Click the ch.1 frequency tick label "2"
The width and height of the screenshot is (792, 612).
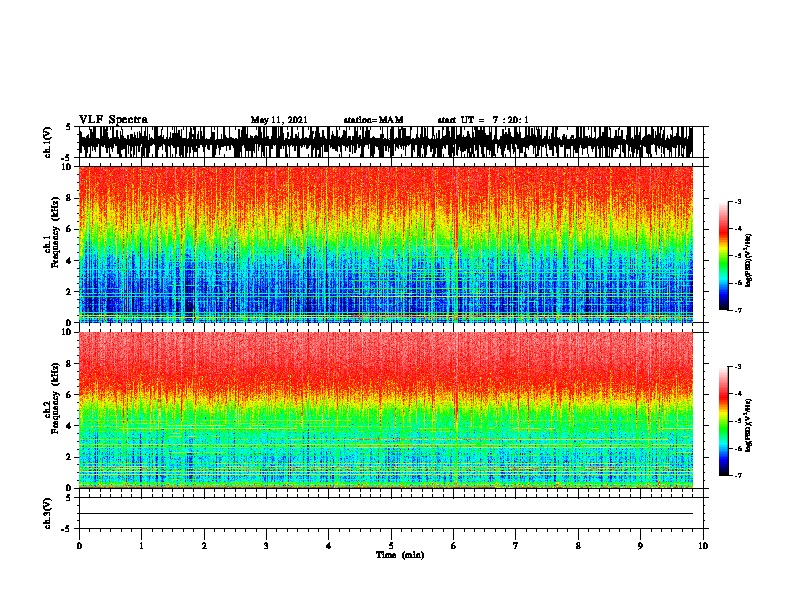(70, 292)
